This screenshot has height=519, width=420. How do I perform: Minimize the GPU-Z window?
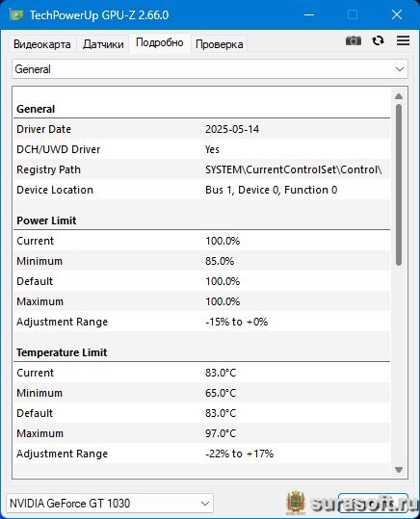pos(309,14)
